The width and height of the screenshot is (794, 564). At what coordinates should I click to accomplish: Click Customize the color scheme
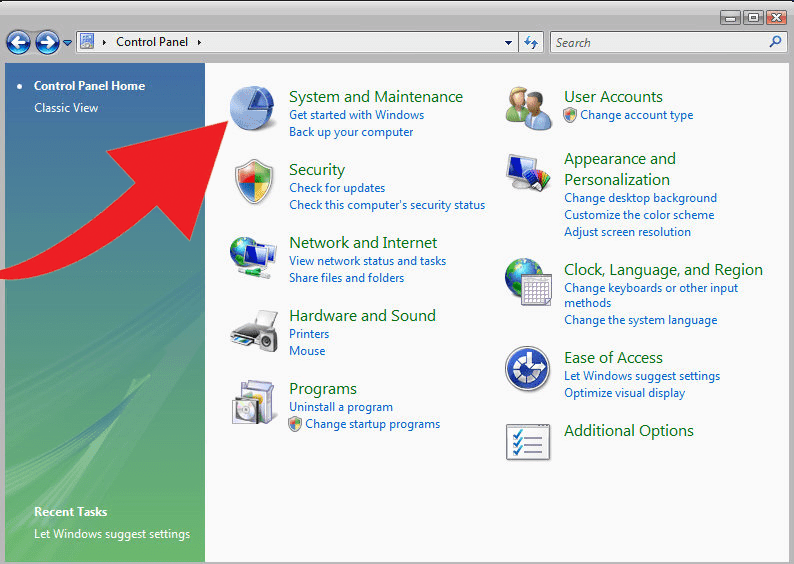(x=639, y=215)
